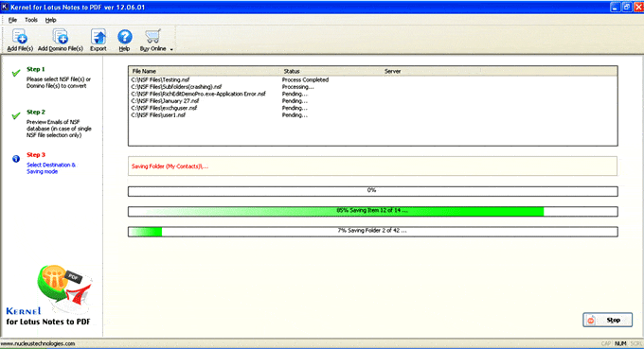This screenshot has width=644, height=349.
Task: Click the Stop button
Action: coord(607,320)
